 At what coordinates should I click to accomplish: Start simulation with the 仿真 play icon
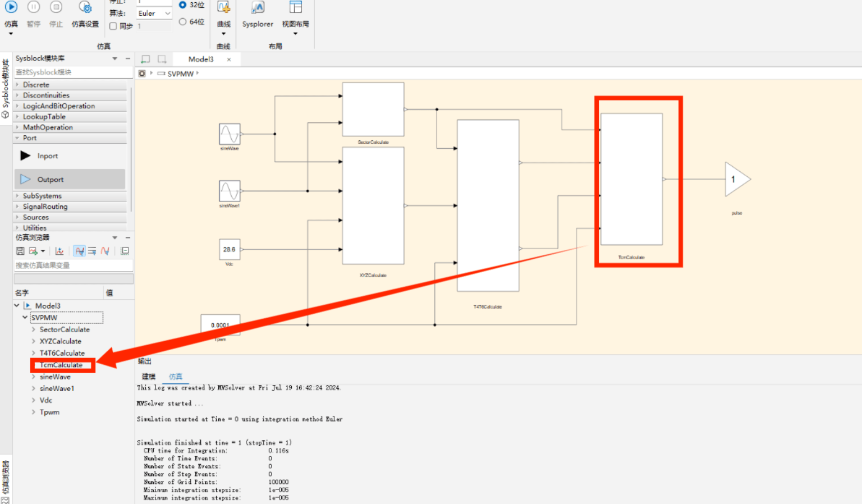(11, 7)
